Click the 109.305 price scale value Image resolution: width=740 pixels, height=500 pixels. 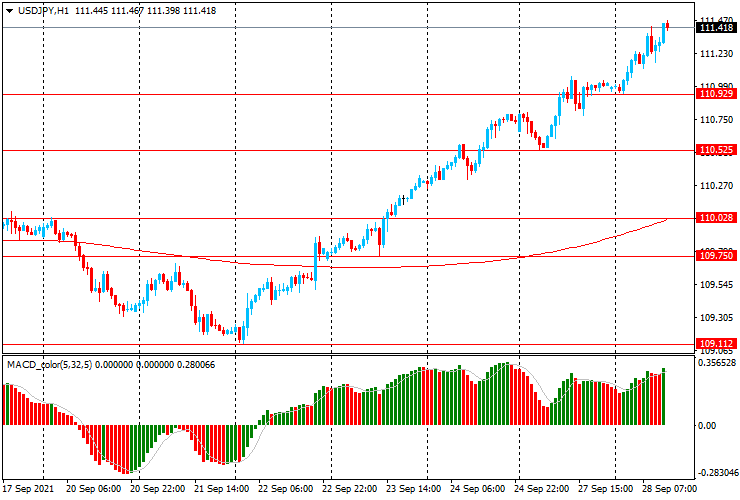point(716,318)
